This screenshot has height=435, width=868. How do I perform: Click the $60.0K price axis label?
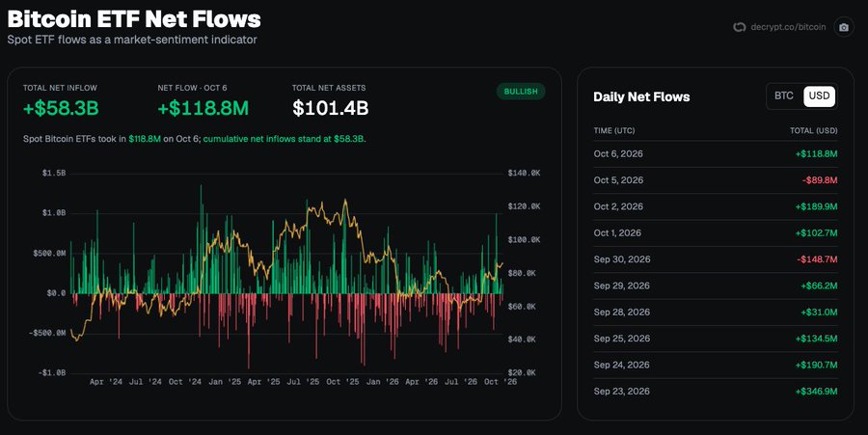(522, 306)
